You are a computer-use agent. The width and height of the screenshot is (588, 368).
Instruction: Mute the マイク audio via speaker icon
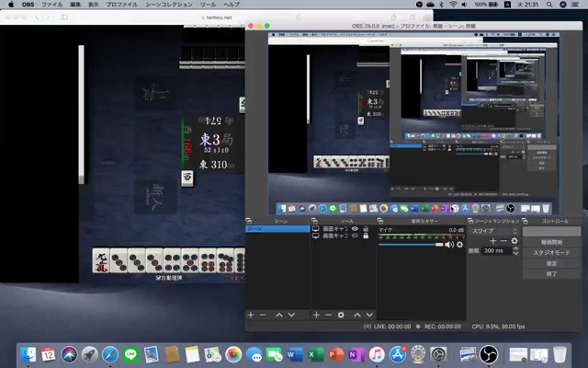[x=449, y=245]
